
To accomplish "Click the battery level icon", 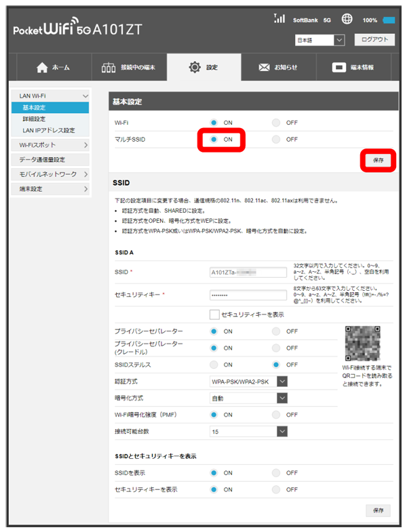I will click(389, 20).
